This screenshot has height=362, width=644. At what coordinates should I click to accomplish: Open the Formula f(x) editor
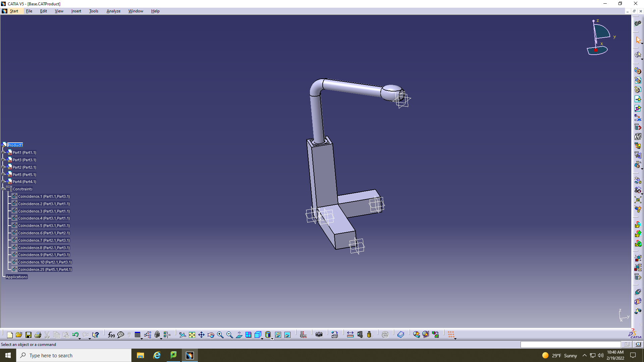point(111,335)
